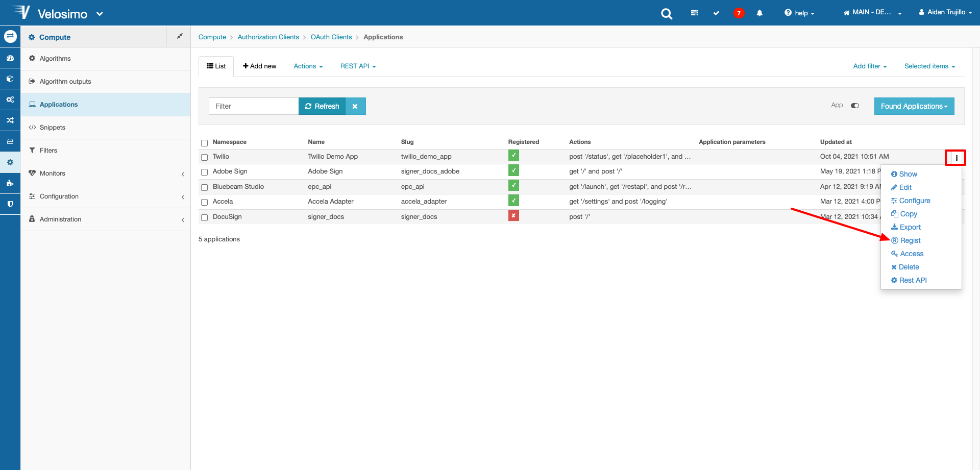Switch to the List tab
Viewport: 980px width, 470px height.
coord(216,66)
